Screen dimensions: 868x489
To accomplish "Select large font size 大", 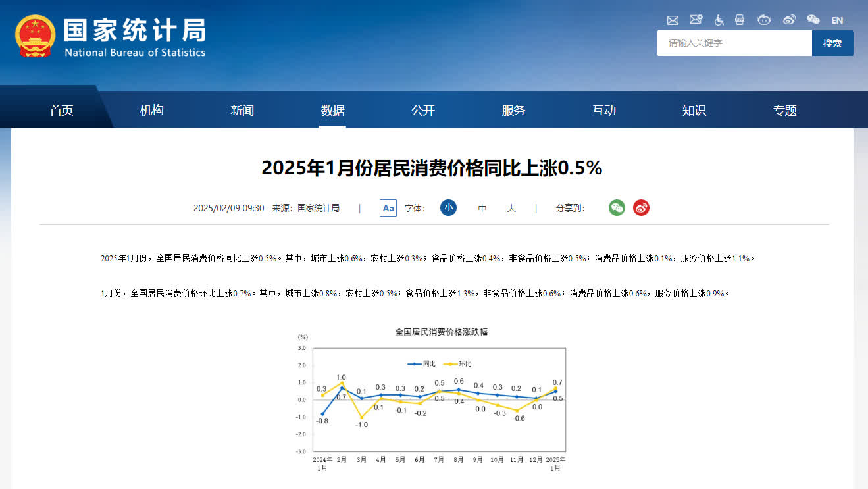I will click(511, 208).
